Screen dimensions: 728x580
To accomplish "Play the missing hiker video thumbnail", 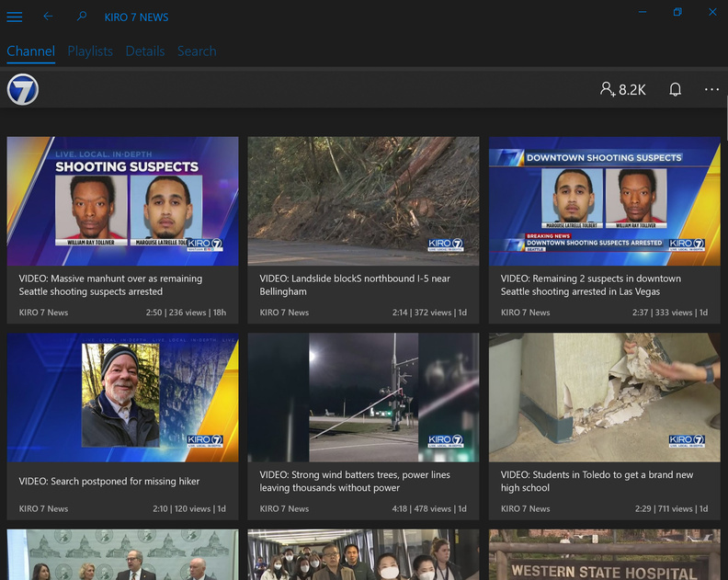I will coord(122,397).
